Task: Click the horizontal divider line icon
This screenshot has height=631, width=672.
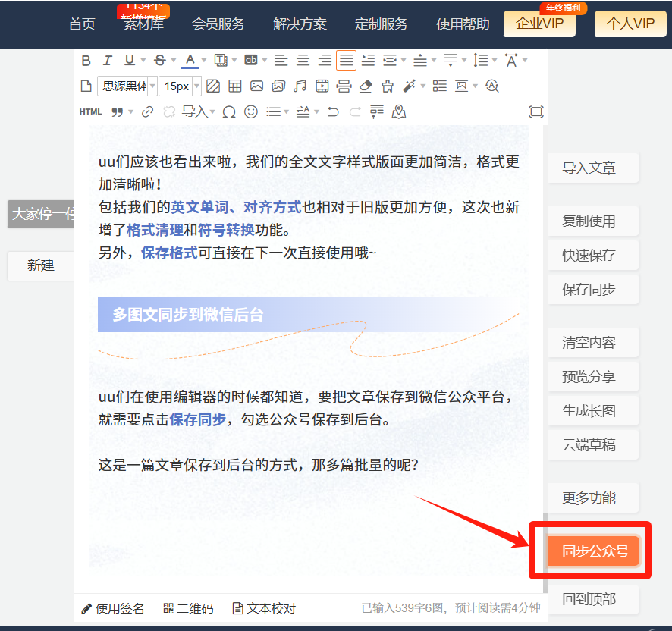Action: pos(344,86)
